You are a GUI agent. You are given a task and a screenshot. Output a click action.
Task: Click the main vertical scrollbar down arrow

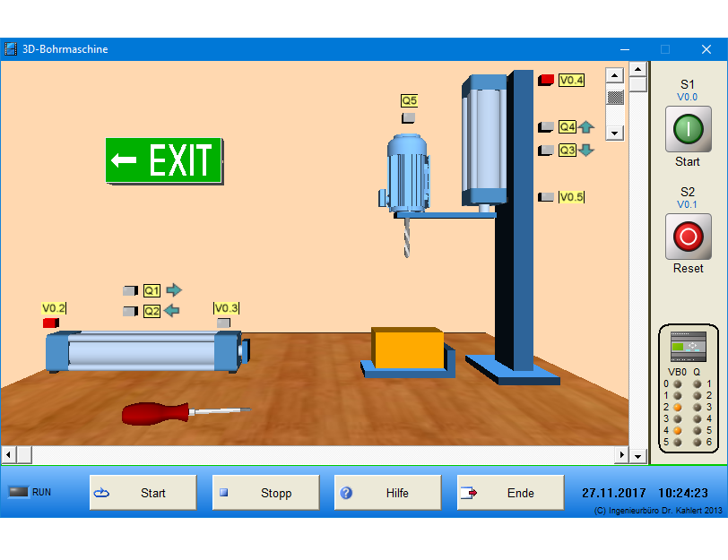(x=638, y=456)
